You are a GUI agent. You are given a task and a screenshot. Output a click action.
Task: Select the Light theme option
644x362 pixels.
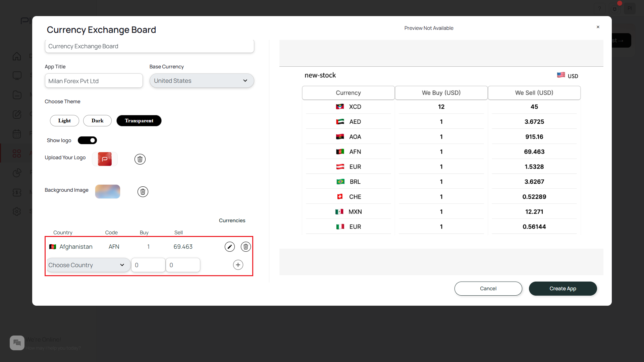[x=64, y=121]
